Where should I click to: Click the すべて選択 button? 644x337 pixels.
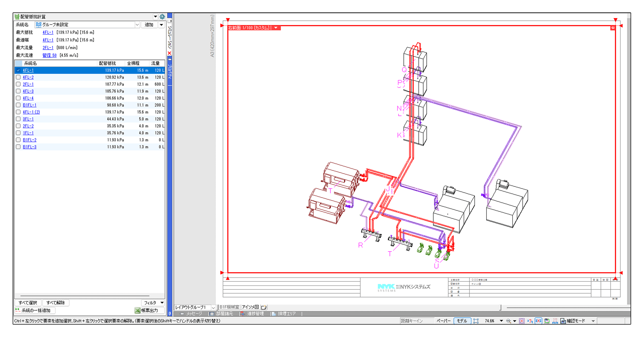pos(28,303)
